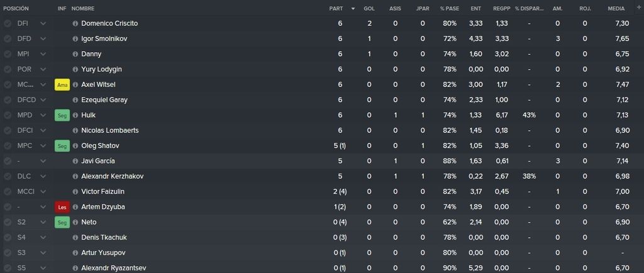
Task: Open player profile for Victor Faizulin
Action: point(103,191)
